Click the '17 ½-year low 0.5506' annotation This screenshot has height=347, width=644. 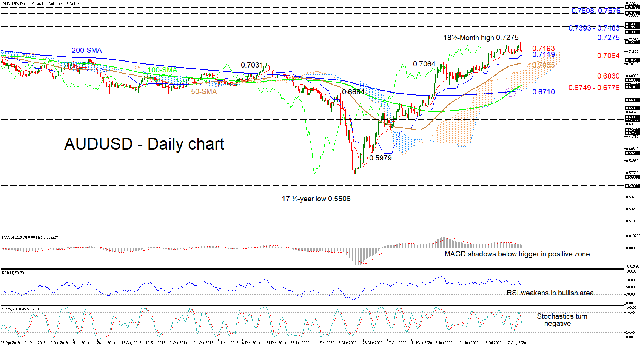(x=316, y=199)
